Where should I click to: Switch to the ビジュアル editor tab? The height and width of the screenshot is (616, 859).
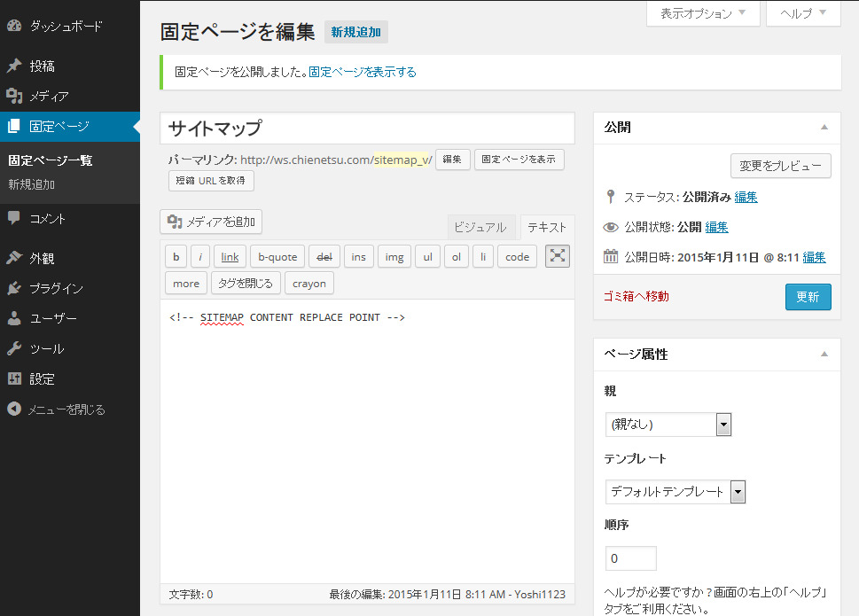[480, 227]
